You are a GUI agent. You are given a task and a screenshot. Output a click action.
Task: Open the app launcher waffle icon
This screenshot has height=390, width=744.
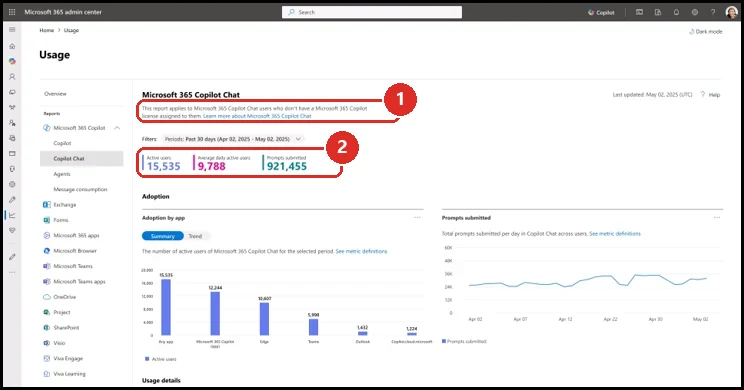[x=12, y=12]
